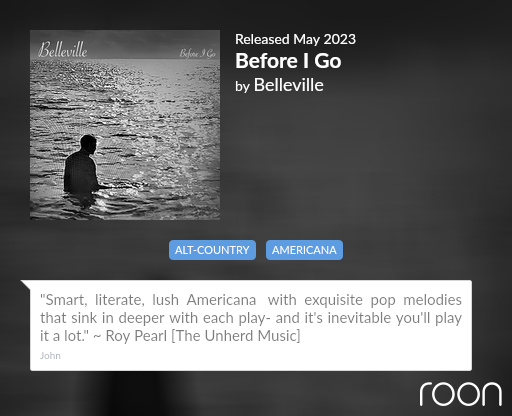Click the Released May 2023 text
Viewport: 512px width, 416px height.
[x=295, y=39]
